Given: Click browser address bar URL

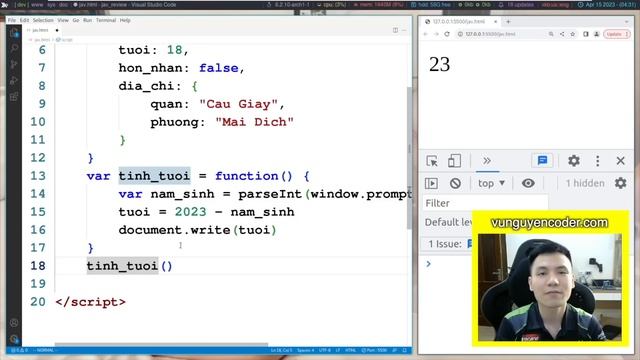Looking at the screenshot, I should point(490,34).
